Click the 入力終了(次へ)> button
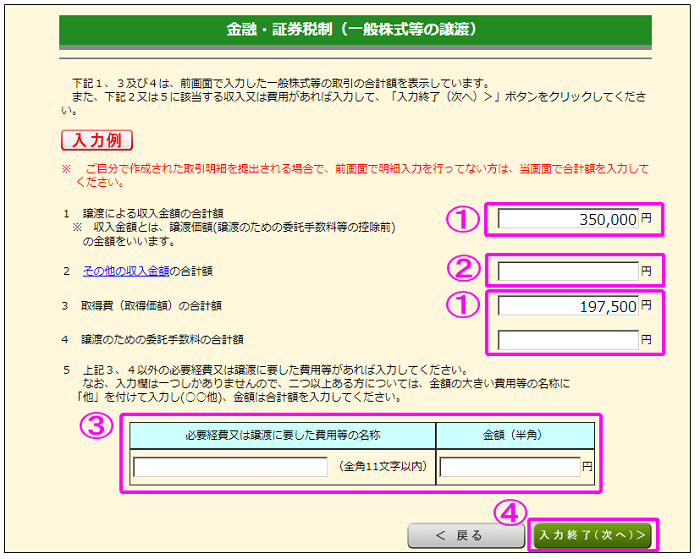The width and height of the screenshot is (700, 559). point(592,535)
